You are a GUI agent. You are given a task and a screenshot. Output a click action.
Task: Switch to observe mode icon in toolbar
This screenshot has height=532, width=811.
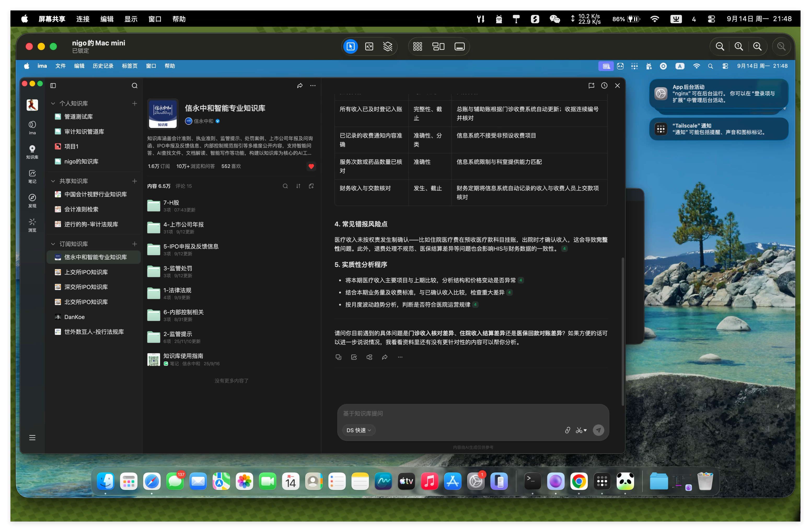coord(369,46)
